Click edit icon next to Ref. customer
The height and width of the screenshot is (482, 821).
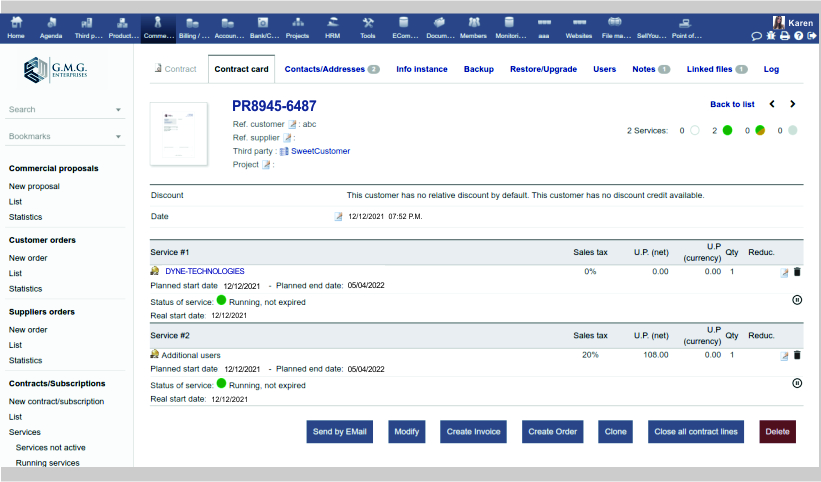point(293,124)
